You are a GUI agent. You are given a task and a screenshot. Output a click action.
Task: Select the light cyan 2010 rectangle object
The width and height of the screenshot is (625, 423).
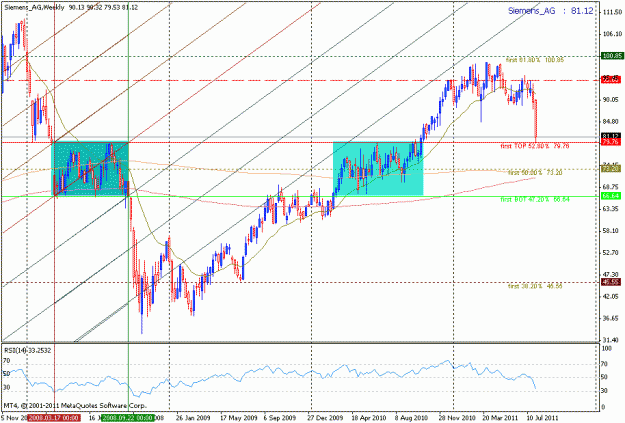pyautogui.click(x=378, y=169)
